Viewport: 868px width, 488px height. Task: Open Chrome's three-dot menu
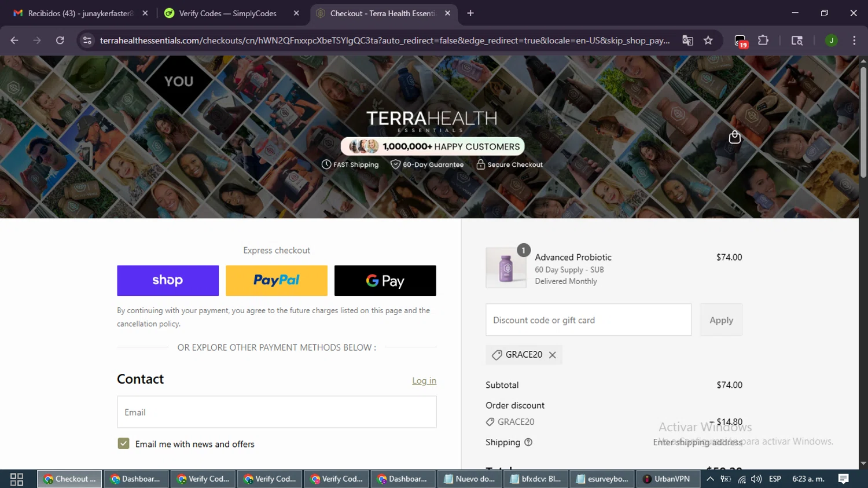pyautogui.click(x=854, y=41)
